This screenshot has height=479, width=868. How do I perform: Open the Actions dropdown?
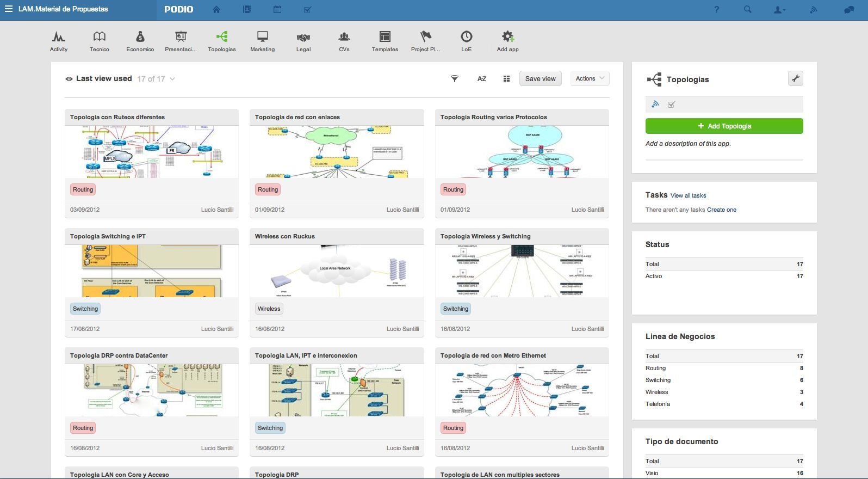(590, 78)
